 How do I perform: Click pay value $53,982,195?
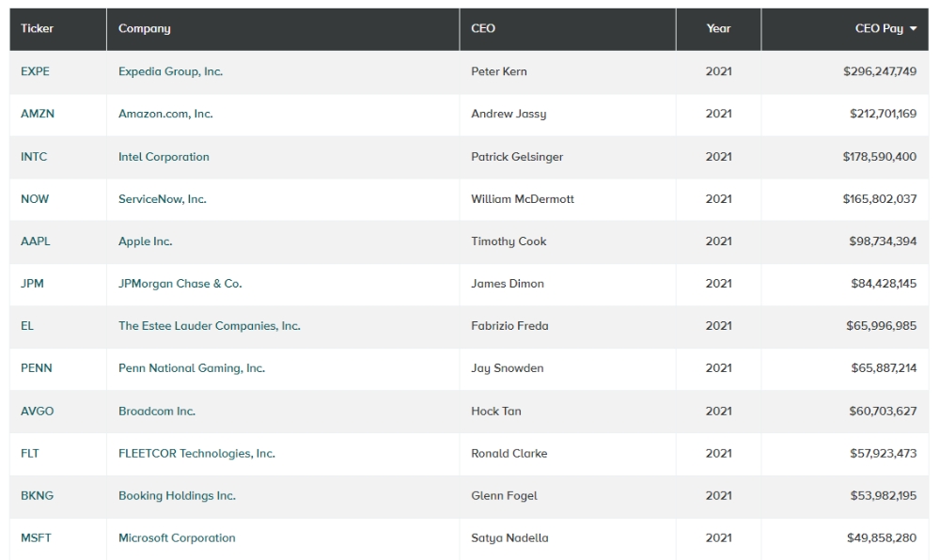[x=883, y=495]
